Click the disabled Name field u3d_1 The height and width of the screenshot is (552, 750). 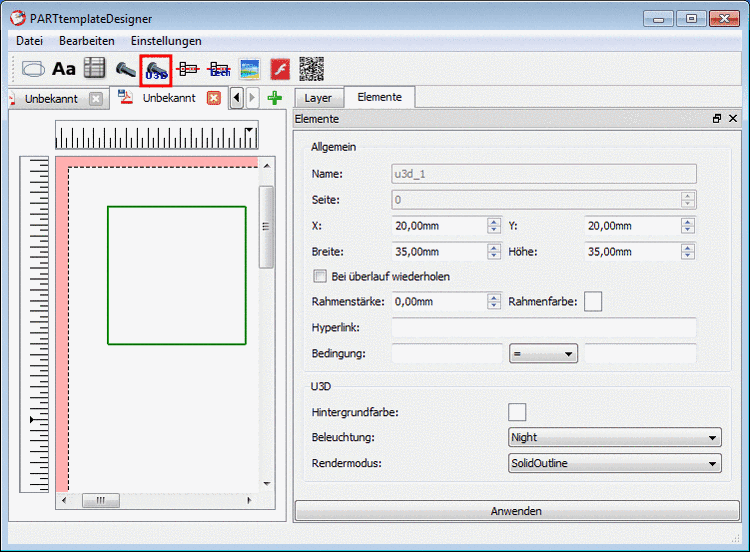click(x=544, y=174)
